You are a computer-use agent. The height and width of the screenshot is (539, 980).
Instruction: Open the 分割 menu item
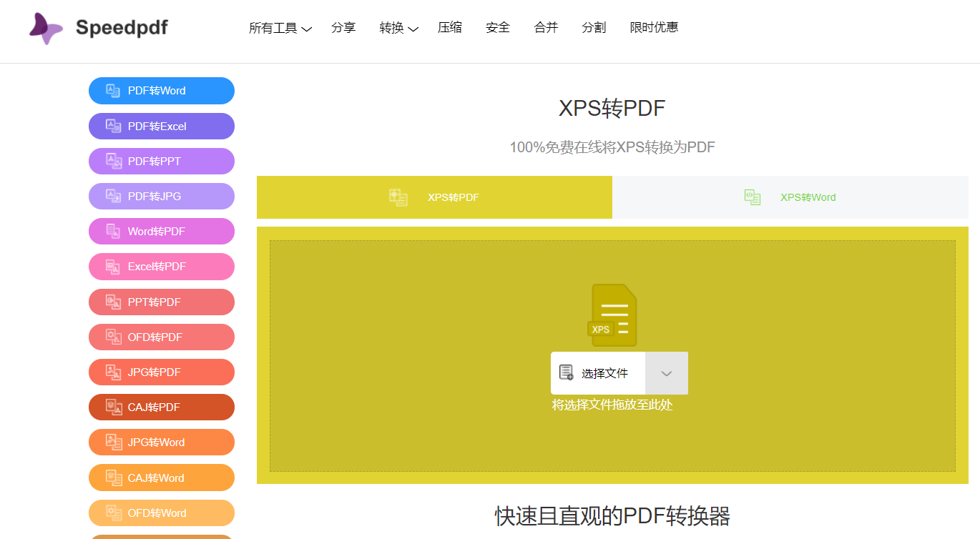coord(594,28)
